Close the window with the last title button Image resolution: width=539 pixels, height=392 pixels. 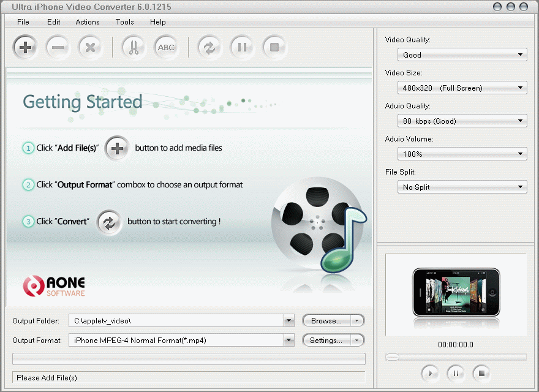point(524,7)
